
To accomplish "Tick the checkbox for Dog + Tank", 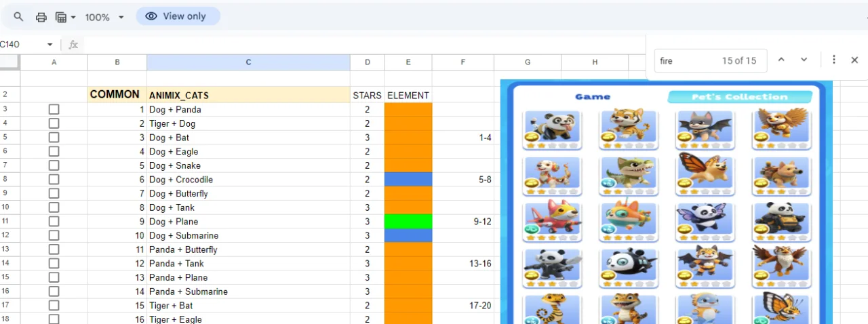I will pos(54,207).
